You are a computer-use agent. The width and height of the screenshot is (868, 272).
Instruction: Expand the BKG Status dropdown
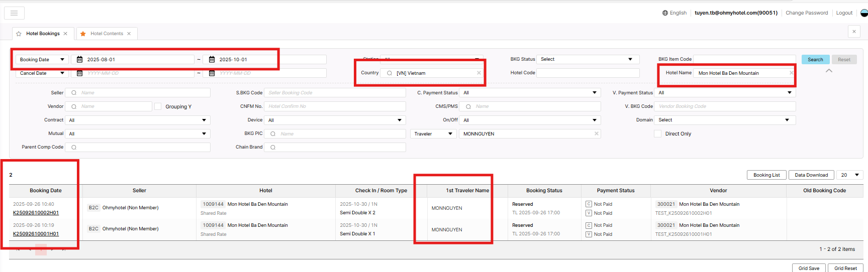click(587, 59)
